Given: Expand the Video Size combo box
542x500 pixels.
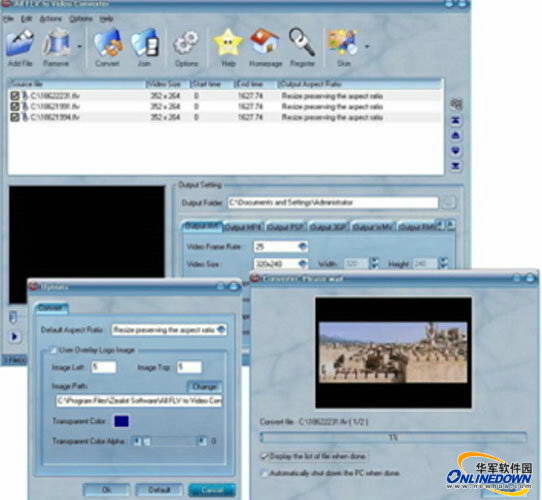Looking at the screenshot, I should tap(302, 264).
